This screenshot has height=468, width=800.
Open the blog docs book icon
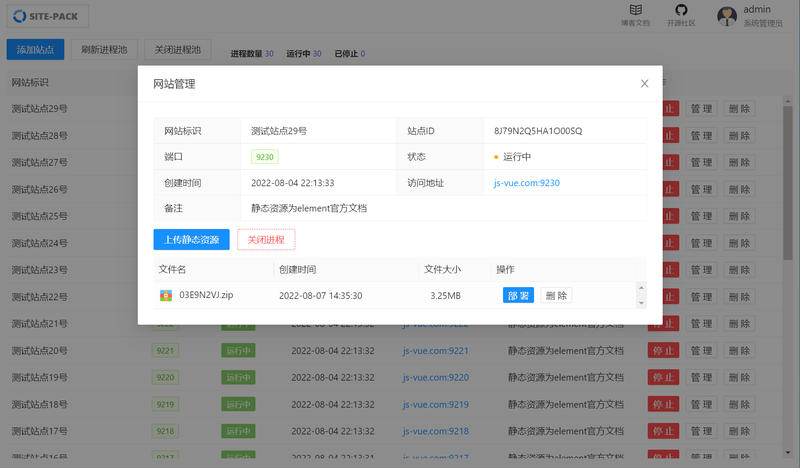pyautogui.click(x=635, y=10)
